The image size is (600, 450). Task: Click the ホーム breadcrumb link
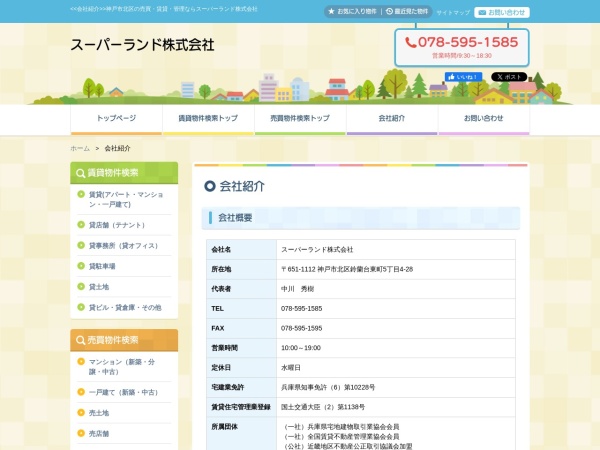click(x=80, y=148)
